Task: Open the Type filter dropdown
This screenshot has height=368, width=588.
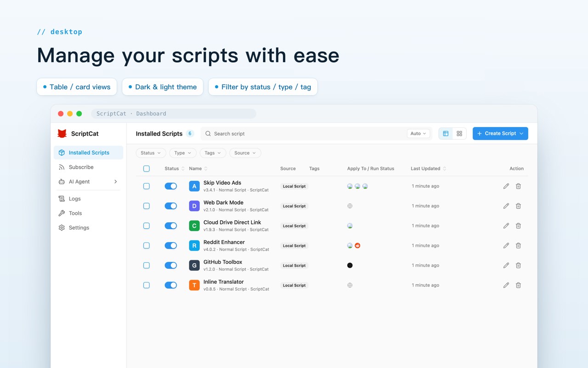Action: [x=183, y=153]
